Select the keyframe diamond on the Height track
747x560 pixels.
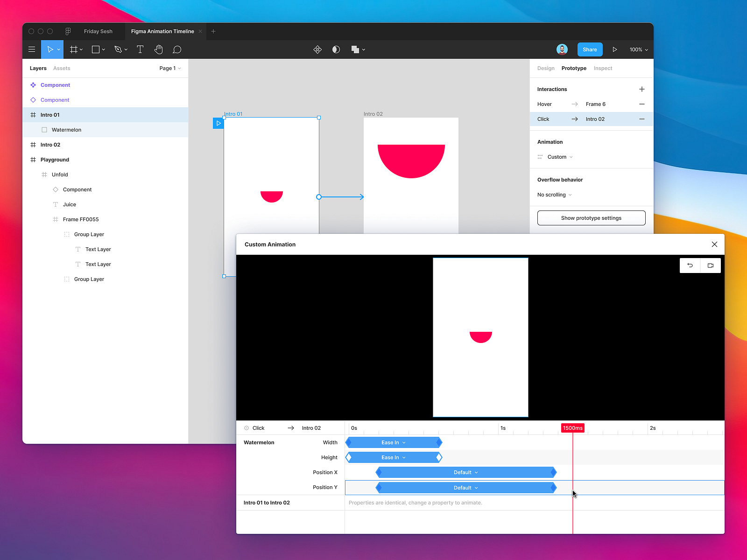[x=348, y=457]
